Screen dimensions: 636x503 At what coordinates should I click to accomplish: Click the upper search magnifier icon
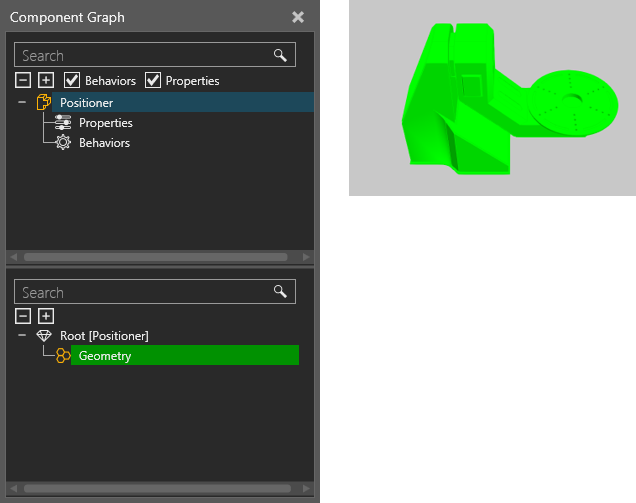click(x=281, y=55)
